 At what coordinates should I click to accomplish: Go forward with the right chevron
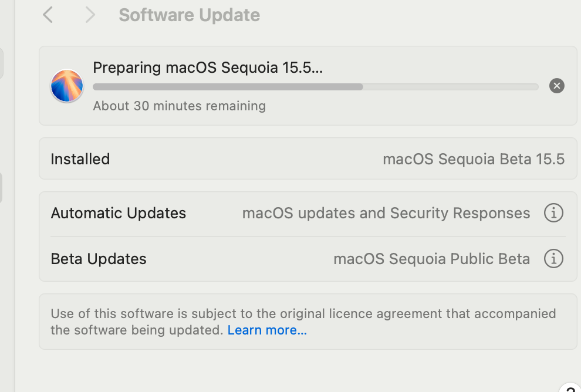(90, 15)
